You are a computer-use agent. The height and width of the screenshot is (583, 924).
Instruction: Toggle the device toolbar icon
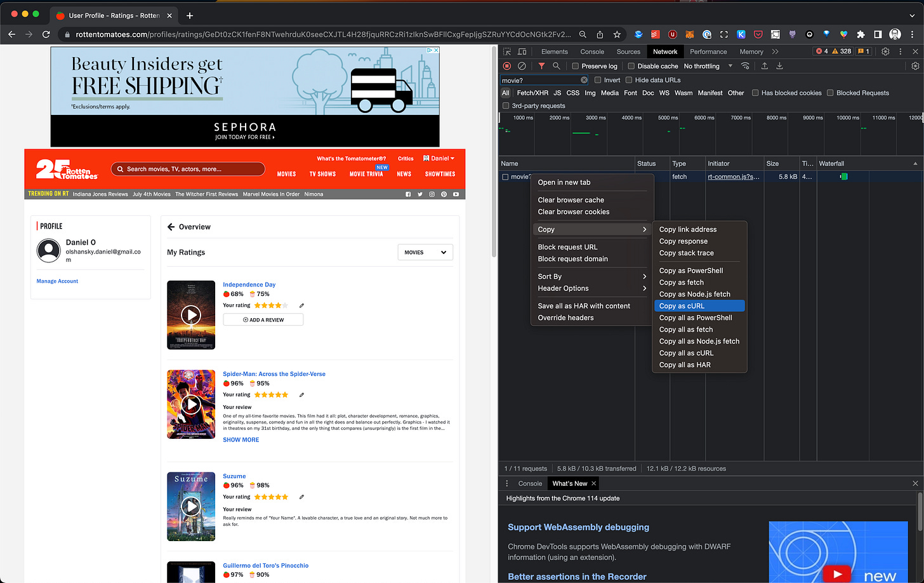[x=522, y=51]
